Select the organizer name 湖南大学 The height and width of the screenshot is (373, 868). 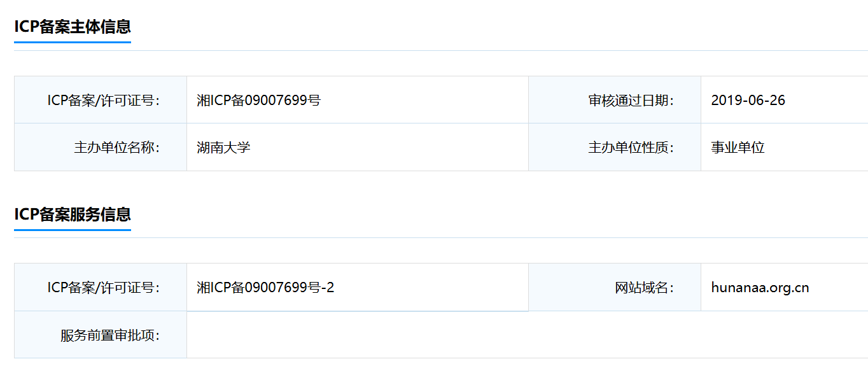point(223,148)
